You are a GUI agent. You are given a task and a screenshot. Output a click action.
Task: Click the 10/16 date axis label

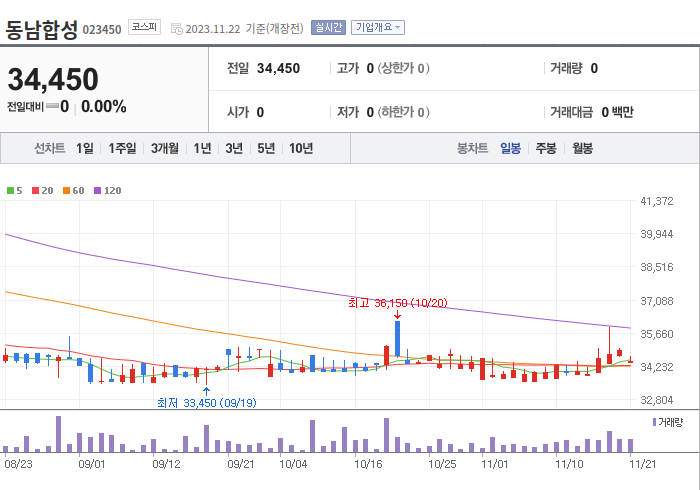point(368,464)
